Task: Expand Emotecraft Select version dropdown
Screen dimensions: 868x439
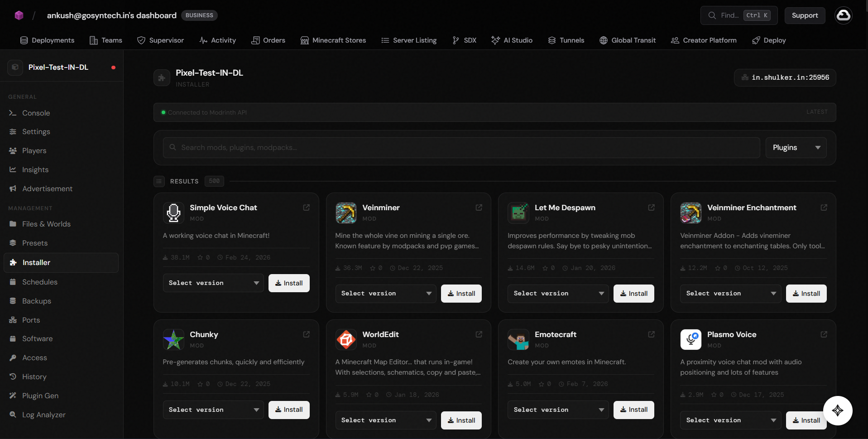Action: [x=558, y=410]
